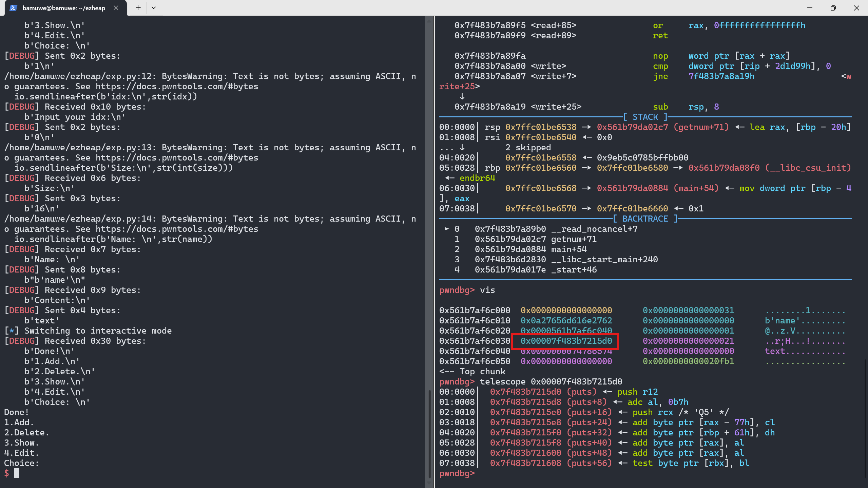This screenshot has width=868, height=488.
Task: Click the pwntools docs URL for exp.py:12 warning
Action: [x=177, y=87]
